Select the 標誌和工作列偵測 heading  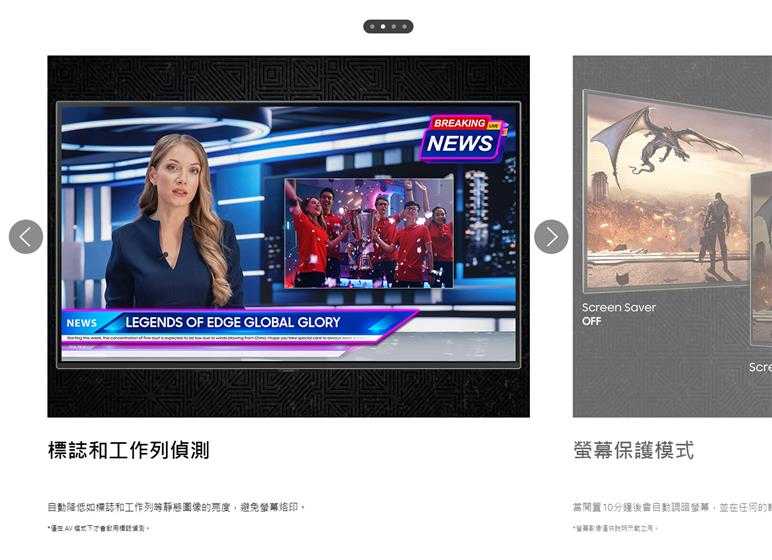pyautogui.click(x=128, y=450)
